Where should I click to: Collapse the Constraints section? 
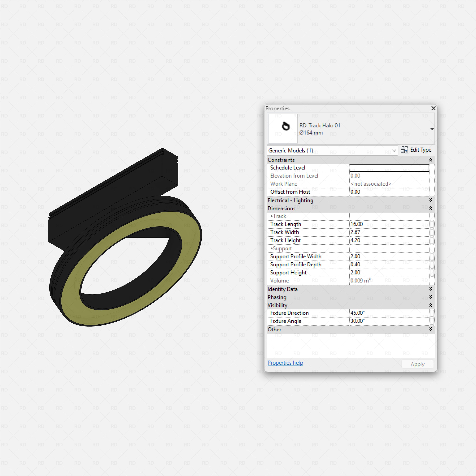[431, 160]
